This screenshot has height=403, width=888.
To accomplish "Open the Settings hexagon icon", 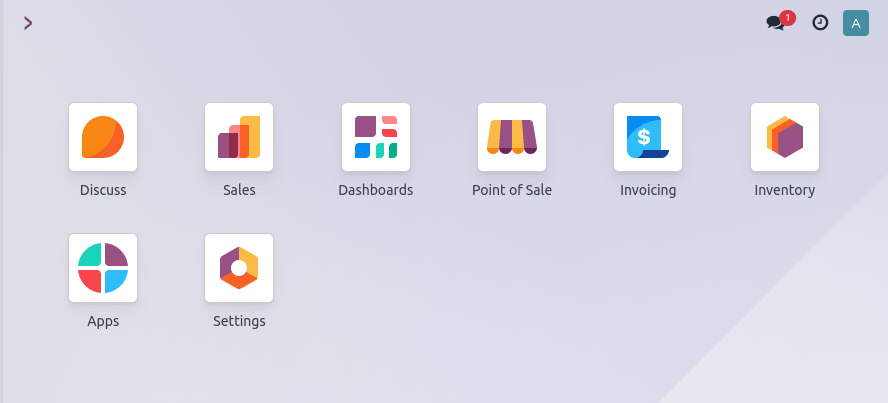I will (239, 268).
